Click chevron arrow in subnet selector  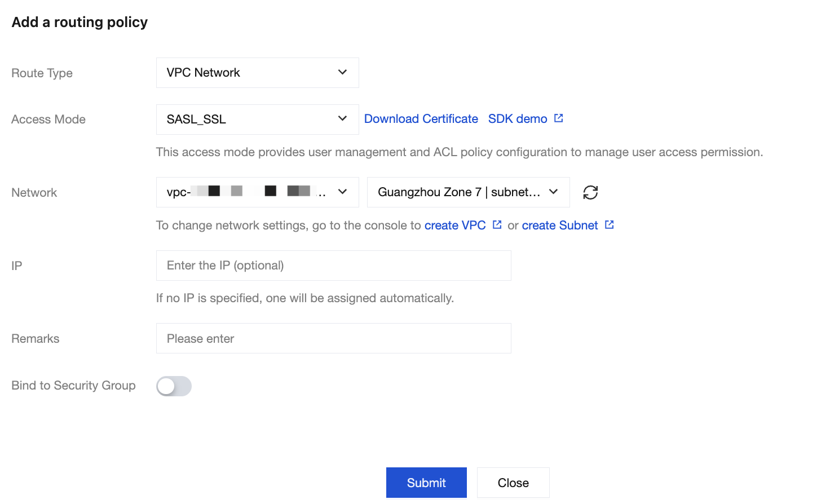[x=553, y=192]
